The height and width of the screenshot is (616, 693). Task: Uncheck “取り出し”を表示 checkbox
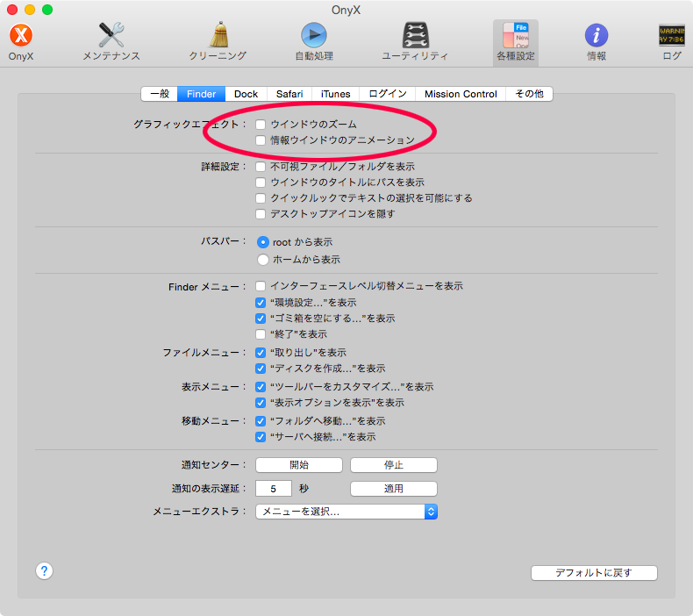coord(261,353)
